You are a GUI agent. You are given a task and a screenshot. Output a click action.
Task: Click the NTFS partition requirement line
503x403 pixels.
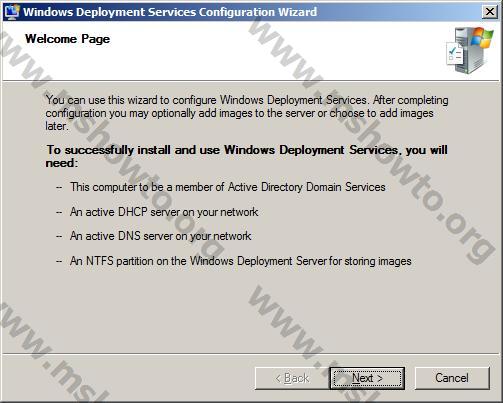point(241,261)
